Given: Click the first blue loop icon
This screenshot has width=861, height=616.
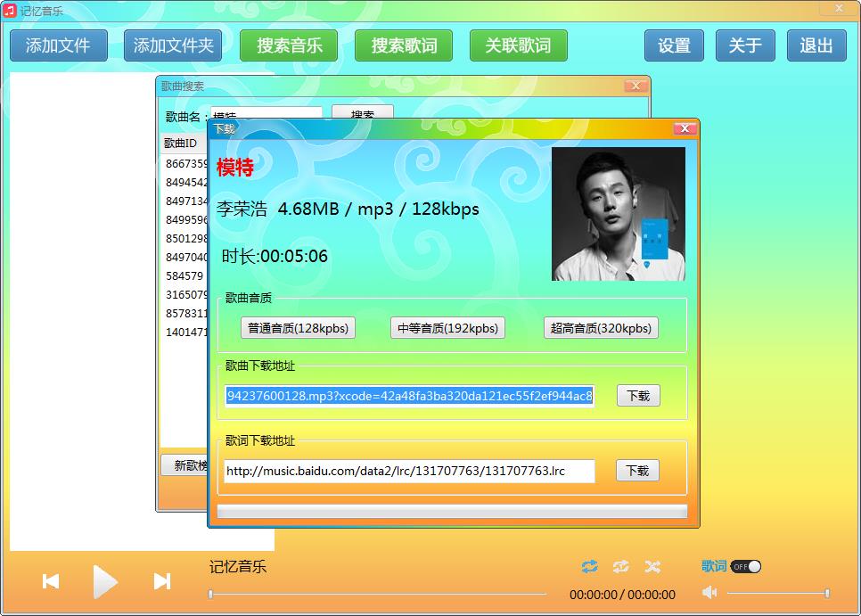Looking at the screenshot, I should tap(589, 567).
